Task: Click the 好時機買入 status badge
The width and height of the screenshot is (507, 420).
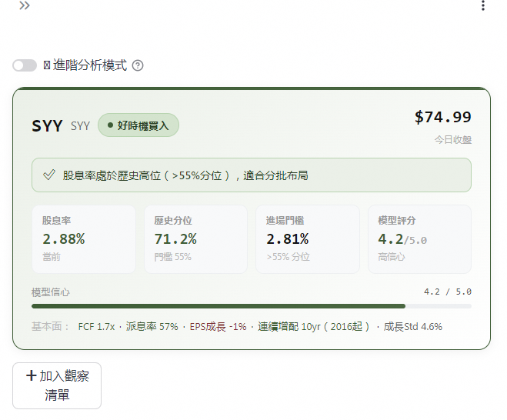Action: coord(138,125)
